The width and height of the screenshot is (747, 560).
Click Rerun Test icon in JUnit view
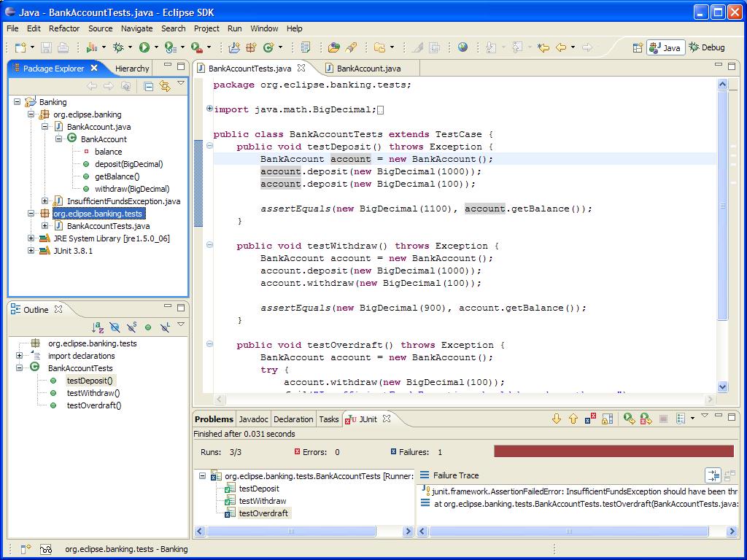coord(629,419)
